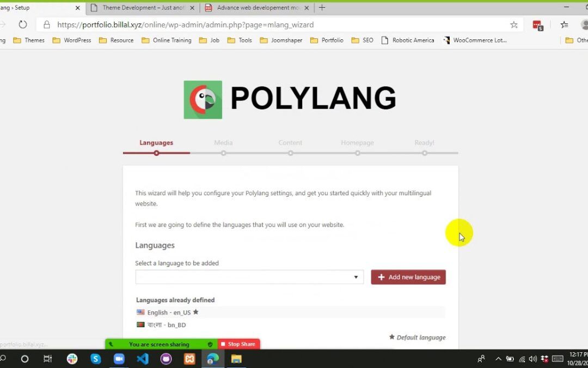Refresh the current page
The height and width of the screenshot is (368, 588).
23,25
